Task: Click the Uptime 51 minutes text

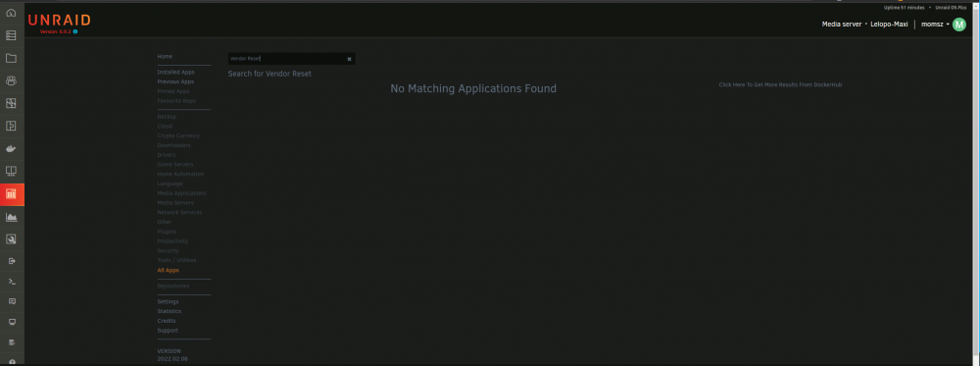Action: 904,8
